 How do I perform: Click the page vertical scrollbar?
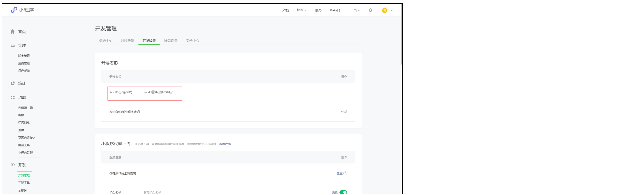(x=401, y=39)
